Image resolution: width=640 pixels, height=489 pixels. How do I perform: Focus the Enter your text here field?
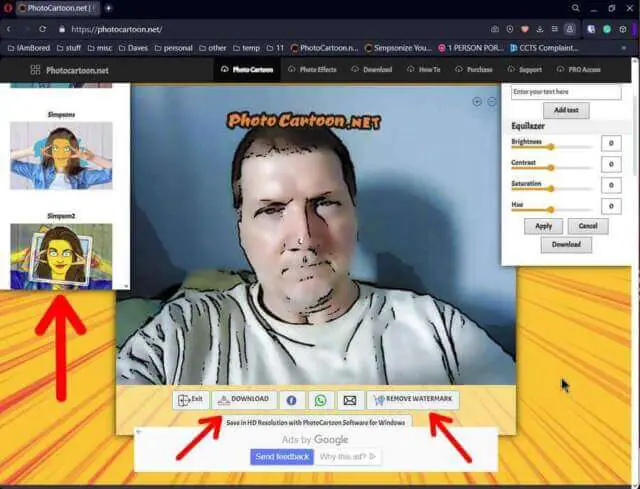coord(566,92)
